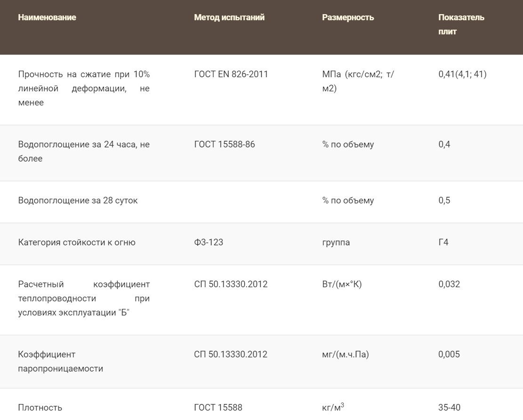Image resolution: width=523 pixels, height=420 pixels.
Task: Click the "ГОСТ EN 826-2011" cell
Action: point(231,74)
